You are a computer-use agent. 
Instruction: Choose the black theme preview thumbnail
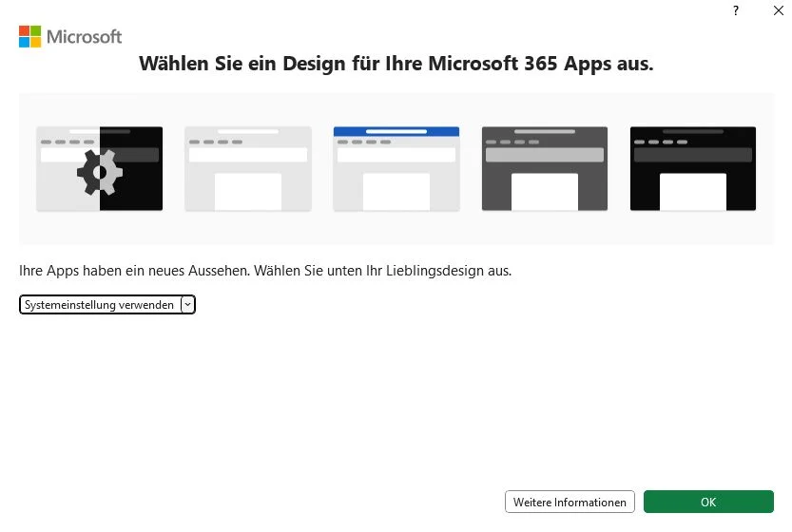(x=693, y=168)
